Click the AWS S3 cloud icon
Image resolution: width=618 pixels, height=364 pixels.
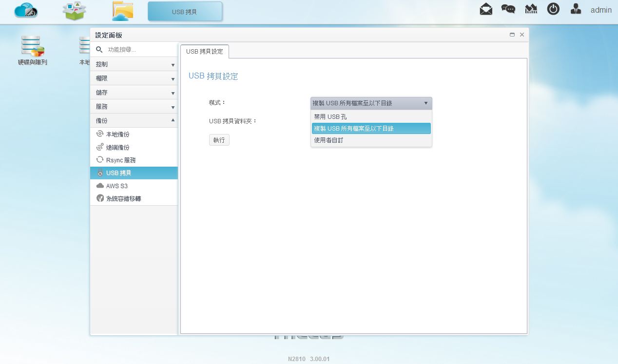[100, 186]
